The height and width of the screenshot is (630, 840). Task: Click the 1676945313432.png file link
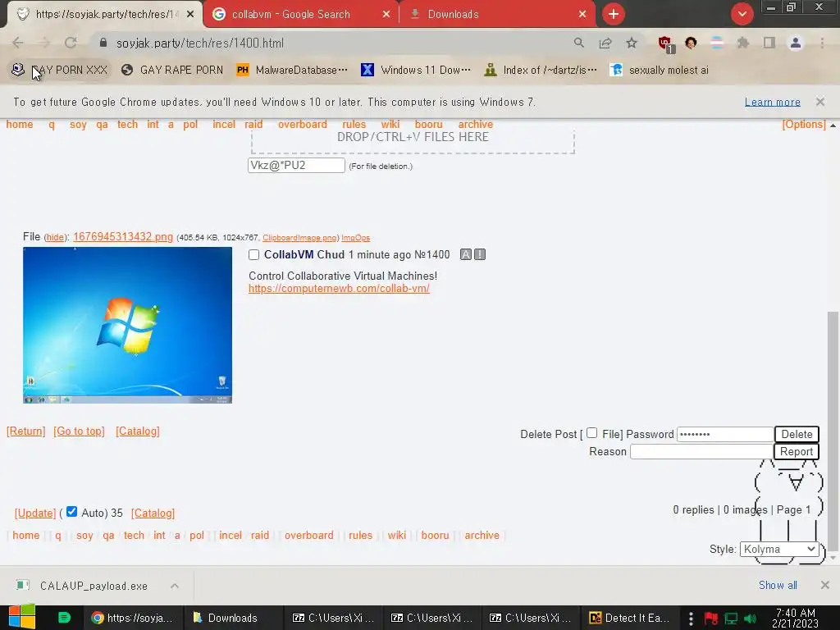click(x=123, y=237)
